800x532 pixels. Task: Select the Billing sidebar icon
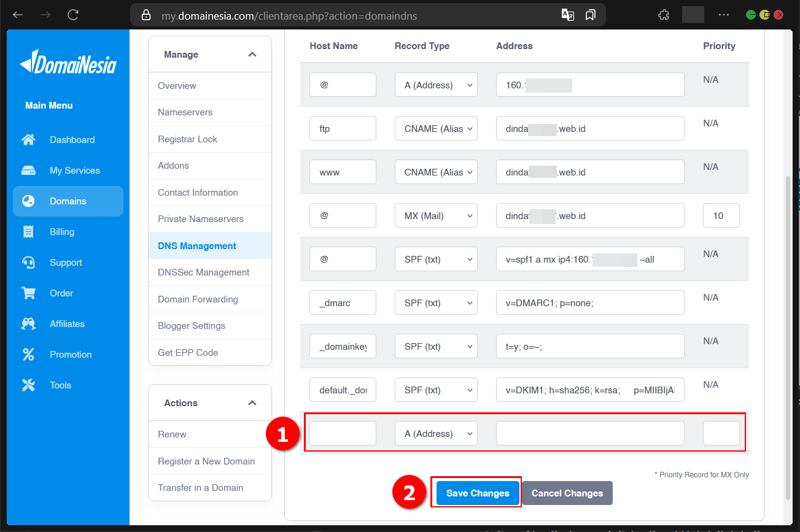28,231
